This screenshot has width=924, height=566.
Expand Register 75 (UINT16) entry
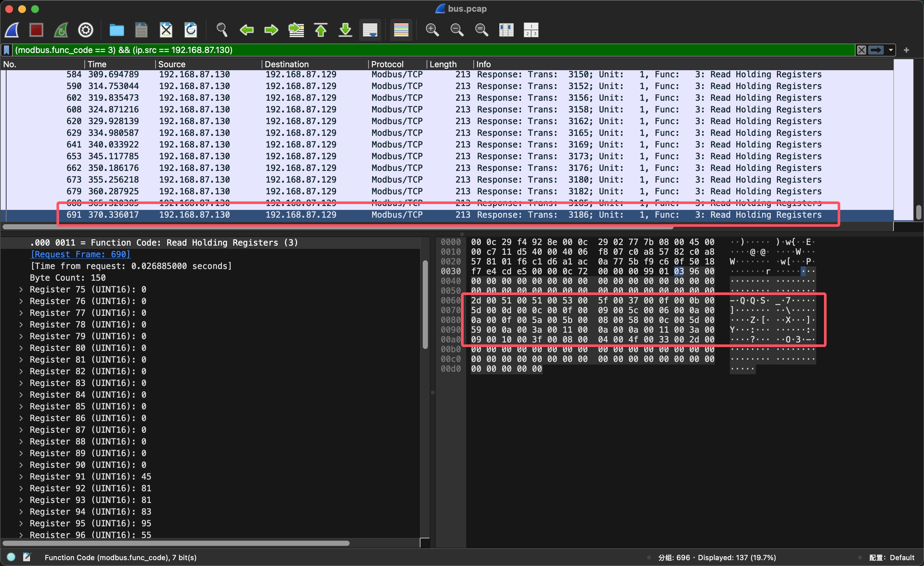(x=21, y=289)
